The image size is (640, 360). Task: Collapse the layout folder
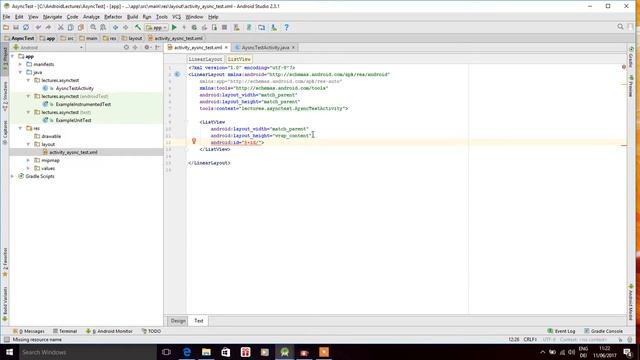(x=28, y=144)
